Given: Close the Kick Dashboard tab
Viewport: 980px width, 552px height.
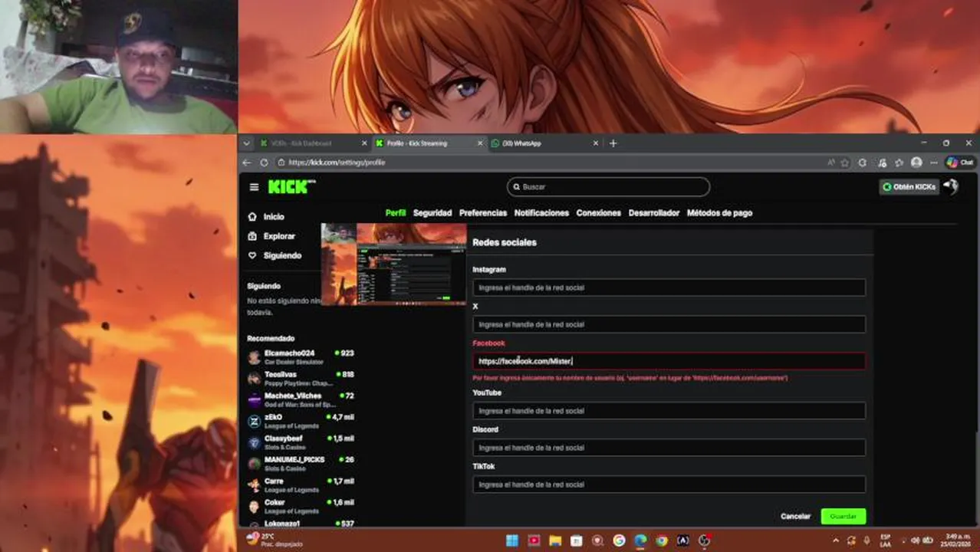Looking at the screenshot, I should click(365, 143).
